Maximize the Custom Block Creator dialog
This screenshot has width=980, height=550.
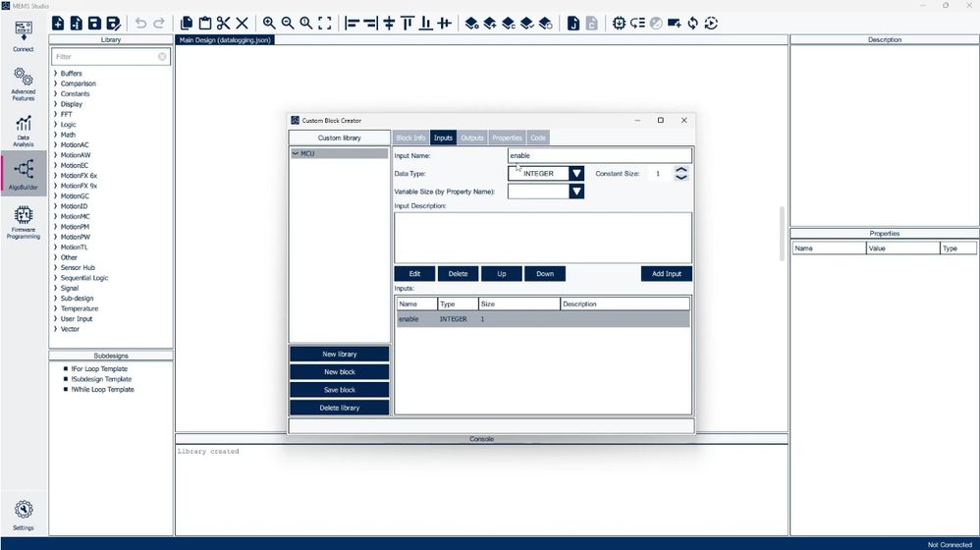pyautogui.click(x=661, y=120)
